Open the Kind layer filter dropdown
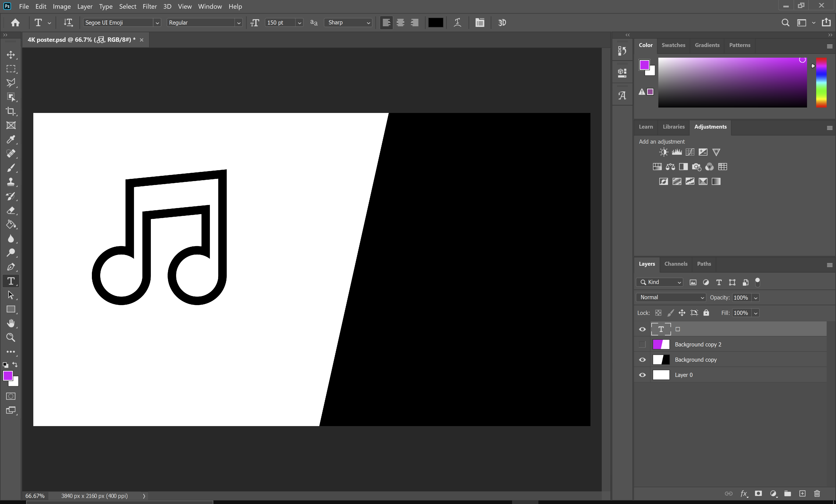The image size is (836, 504). click(660, 282)
